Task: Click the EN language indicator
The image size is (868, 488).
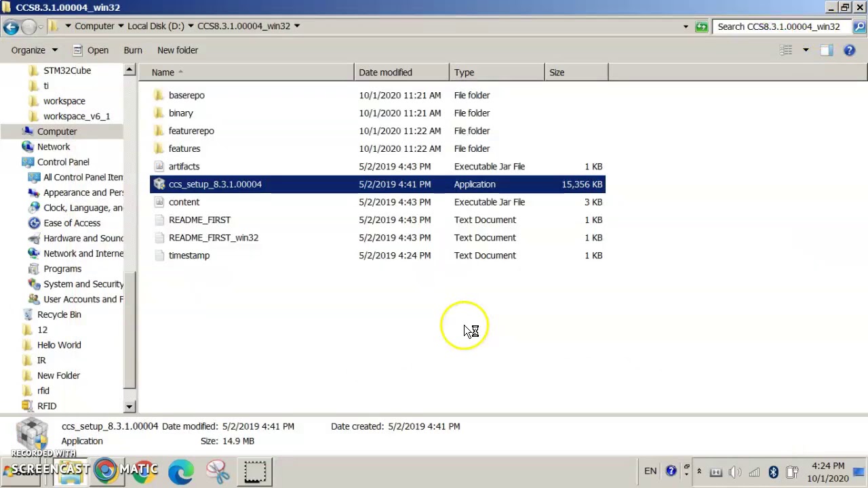Action: 650,471
